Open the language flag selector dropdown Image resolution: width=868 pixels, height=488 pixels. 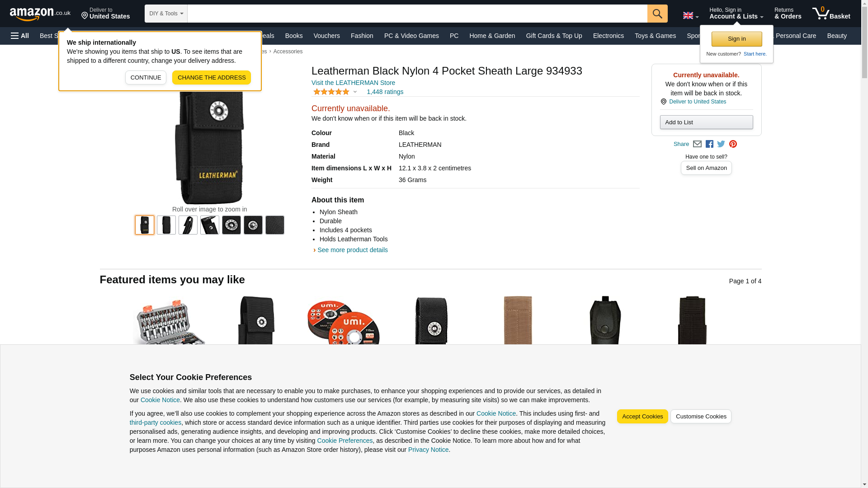pyautogui.click(x=691, y=15)
